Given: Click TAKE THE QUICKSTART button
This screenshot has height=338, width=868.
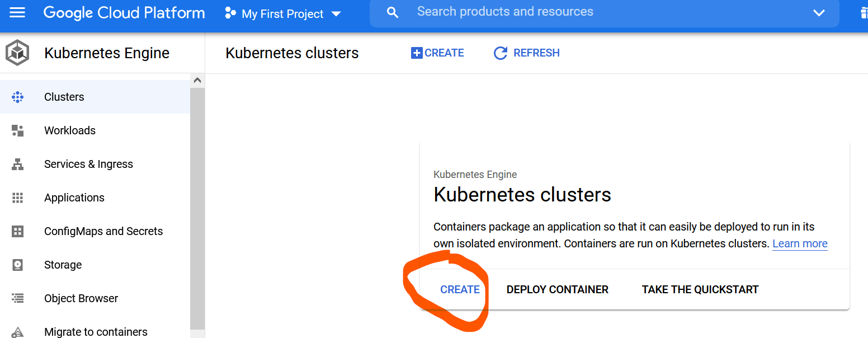Looking at the screenshot, I should (700, 289).
